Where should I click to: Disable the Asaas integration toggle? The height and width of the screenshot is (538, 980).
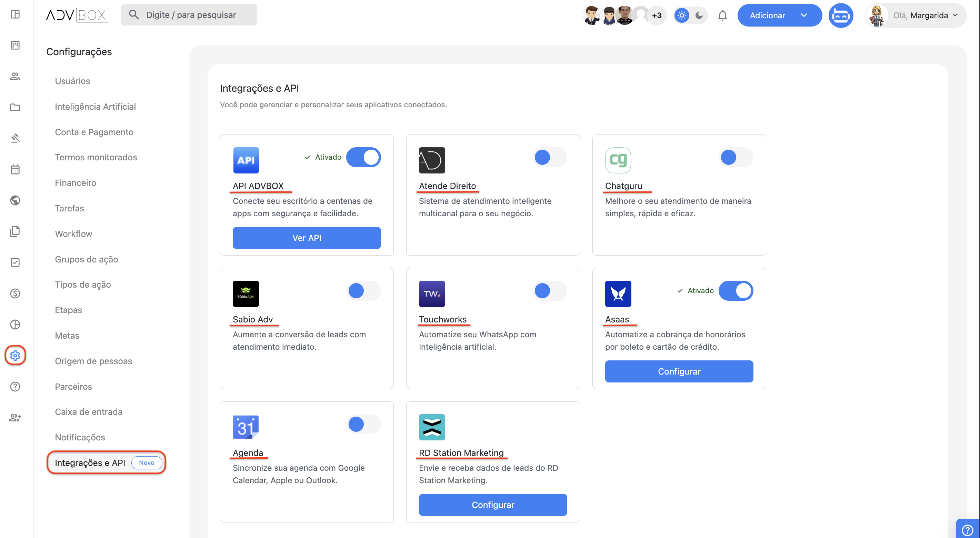pos(736,291)
